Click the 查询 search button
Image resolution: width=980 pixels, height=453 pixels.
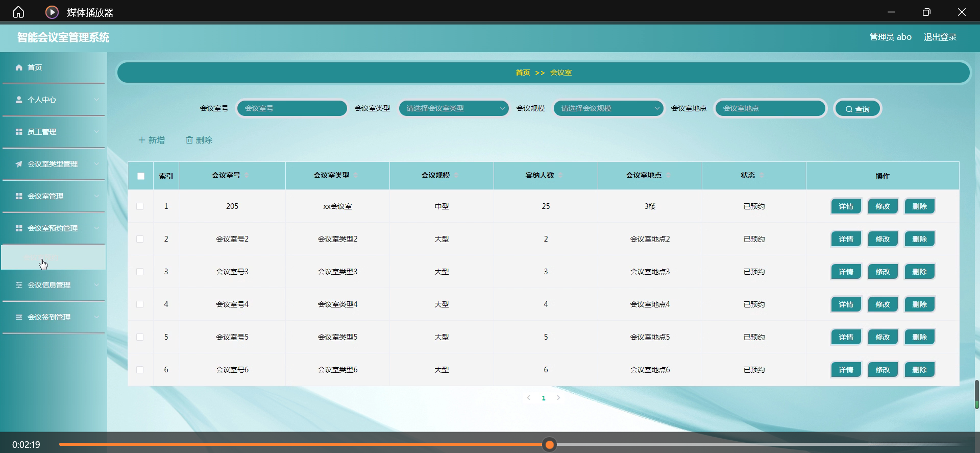[x=857, y=109]
